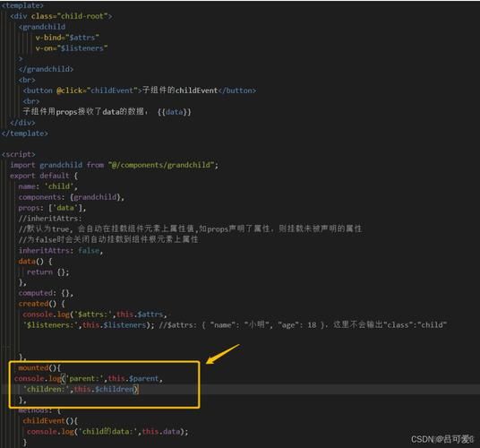
Task: Click this.$parent in the mounted hook
Action: [x=133, y=379]
